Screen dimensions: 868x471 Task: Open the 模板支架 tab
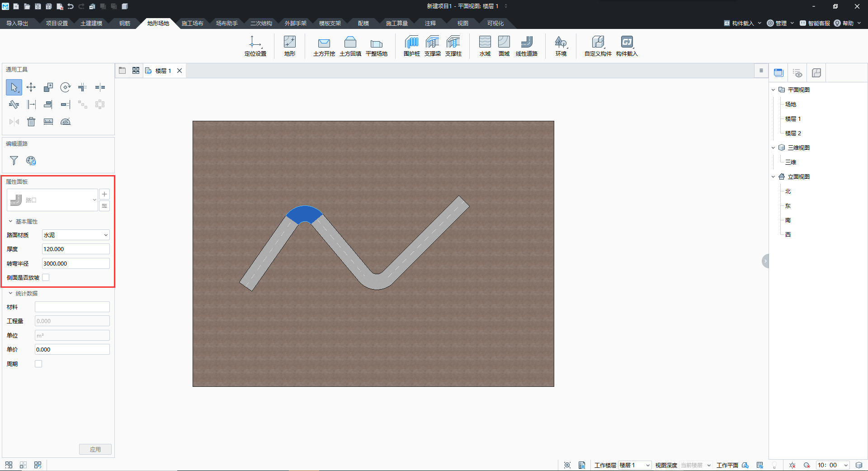(x=330, y=23)
